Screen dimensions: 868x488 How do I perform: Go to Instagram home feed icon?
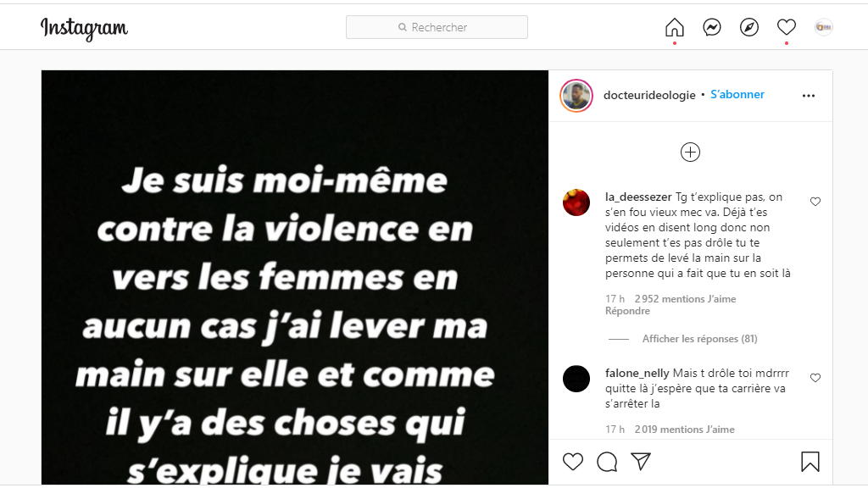[x=674, y=27]
